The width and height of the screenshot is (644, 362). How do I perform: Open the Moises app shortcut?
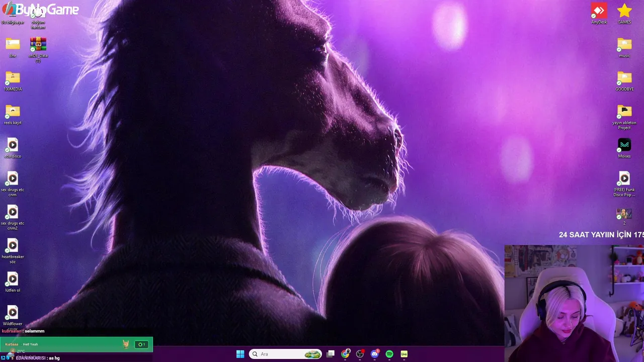point(624,148)
